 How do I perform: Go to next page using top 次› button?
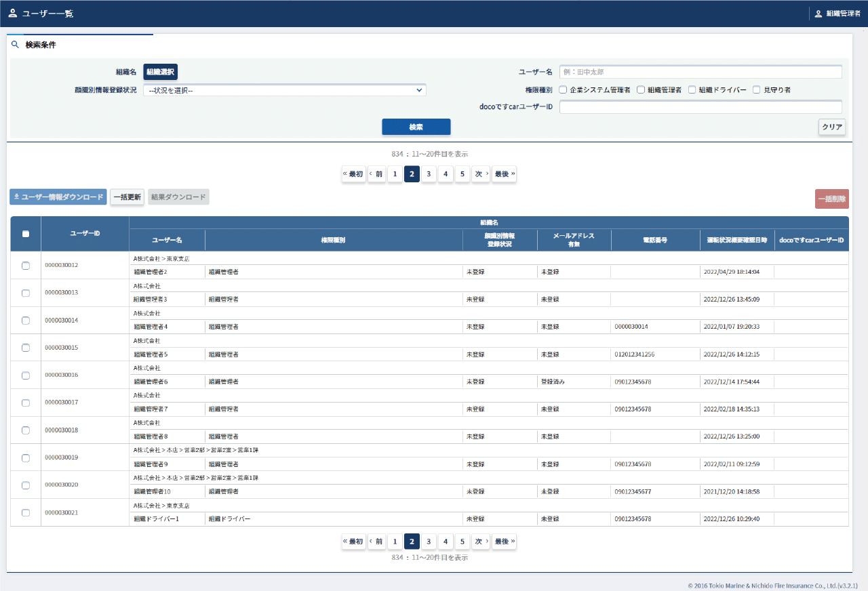coord(481,174)
